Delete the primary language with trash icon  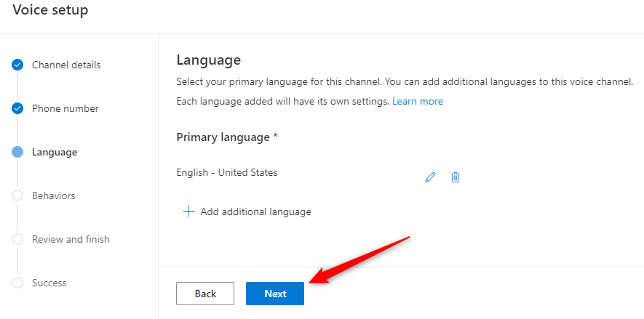[456, 177]
